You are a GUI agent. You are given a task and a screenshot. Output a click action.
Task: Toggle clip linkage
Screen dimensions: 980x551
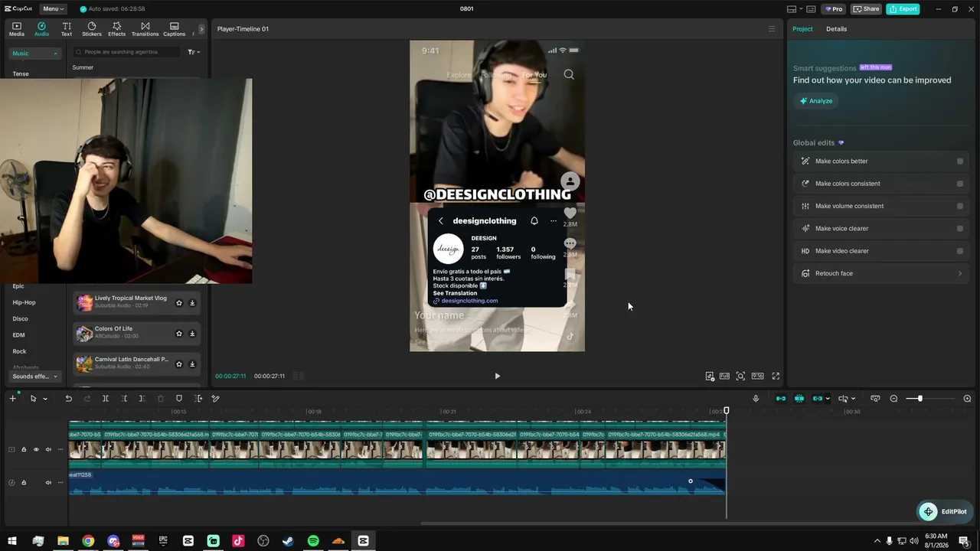tap(818, 398)
